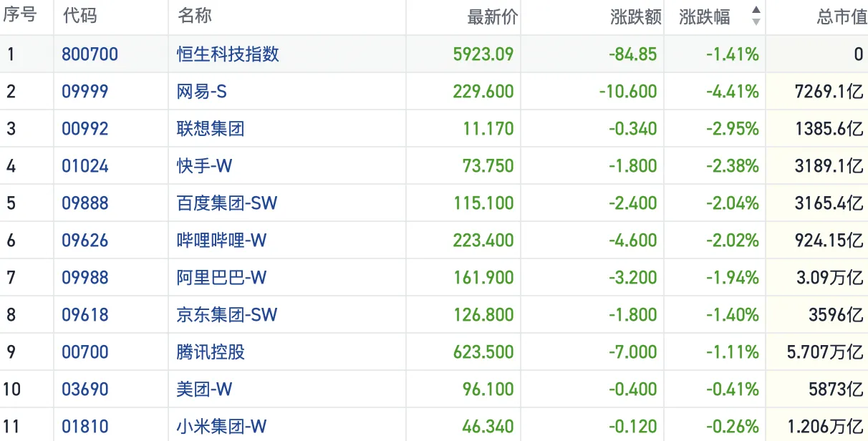Select the percent change -1.94%
This screenshot has width=868, height=441.
(732, 278)
